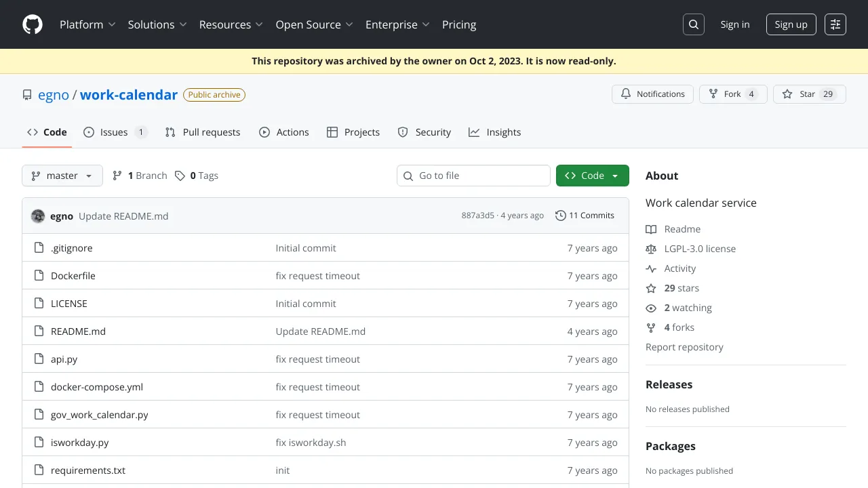Click the scale icon beside LGPL-3.0 license
The image size is (868, 488).
click(651, 249)
